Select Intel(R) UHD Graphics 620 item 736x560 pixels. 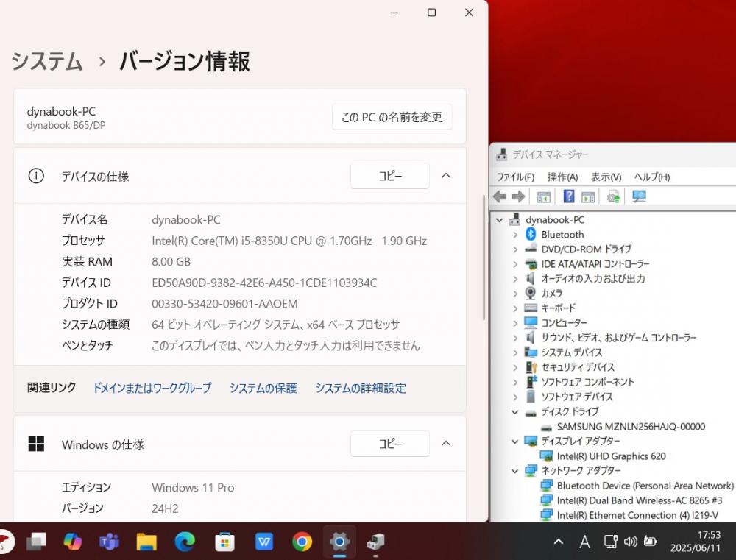pos(611,456)
